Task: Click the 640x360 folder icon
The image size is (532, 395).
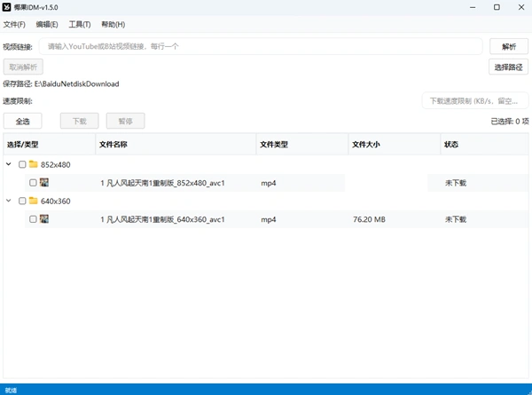Action: coord(34,201)
